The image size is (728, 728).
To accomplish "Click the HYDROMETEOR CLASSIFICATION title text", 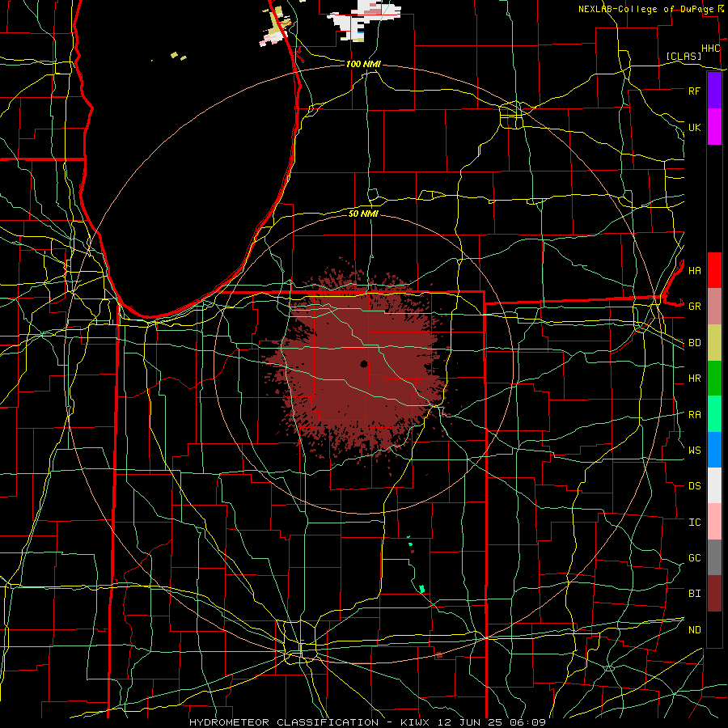I will tap(284, 722).
